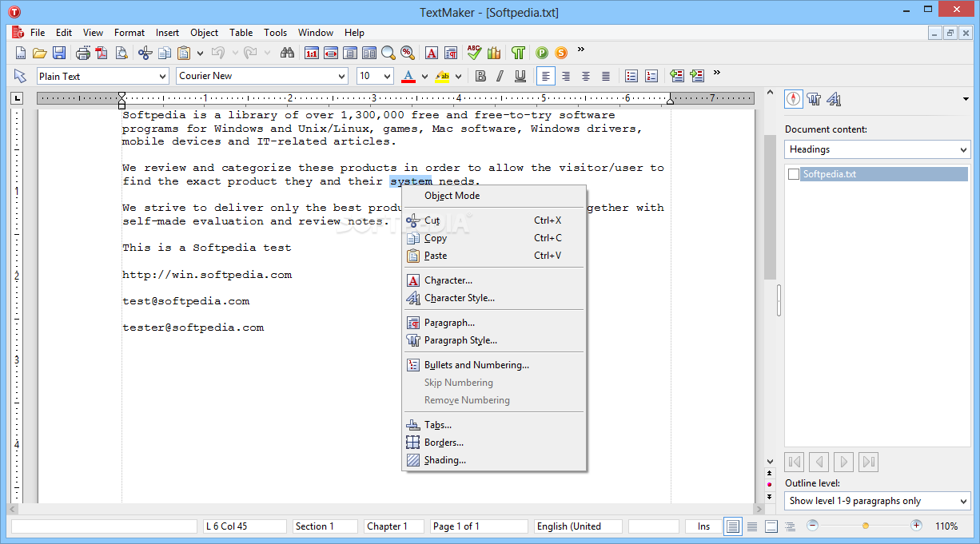This screenshot has width=980, height=544.
Task: Export to PDF using the PDF icon
Action: click(102, 53)
